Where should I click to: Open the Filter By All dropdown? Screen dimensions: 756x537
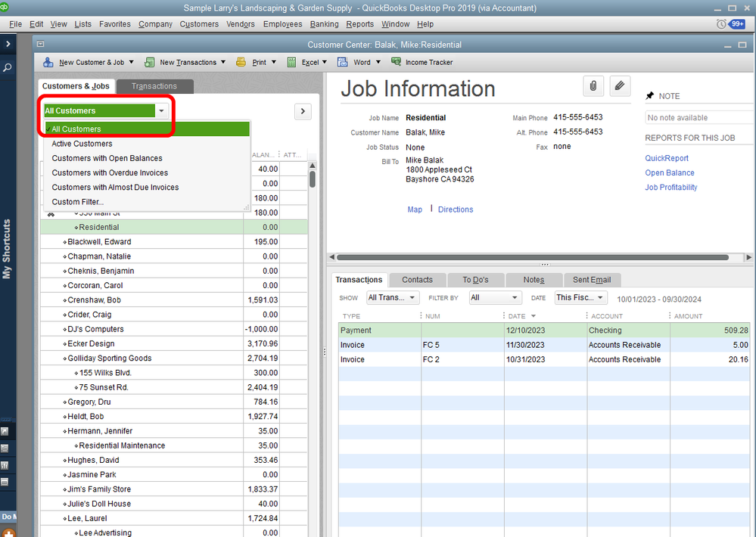pyautogui.click(x=495, y=298)
